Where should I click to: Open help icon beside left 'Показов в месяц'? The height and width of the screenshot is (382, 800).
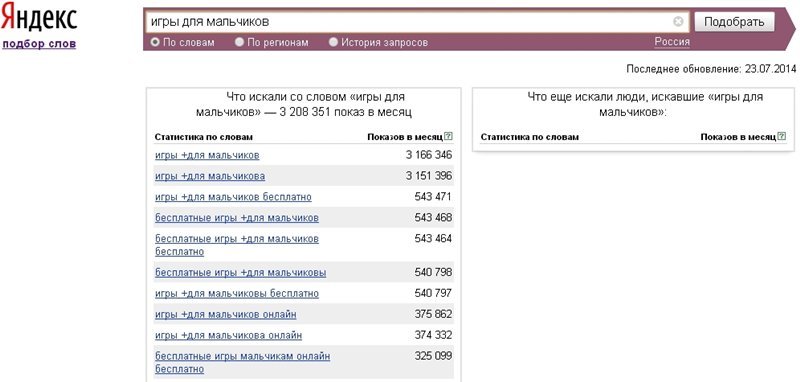coord(448,136)
